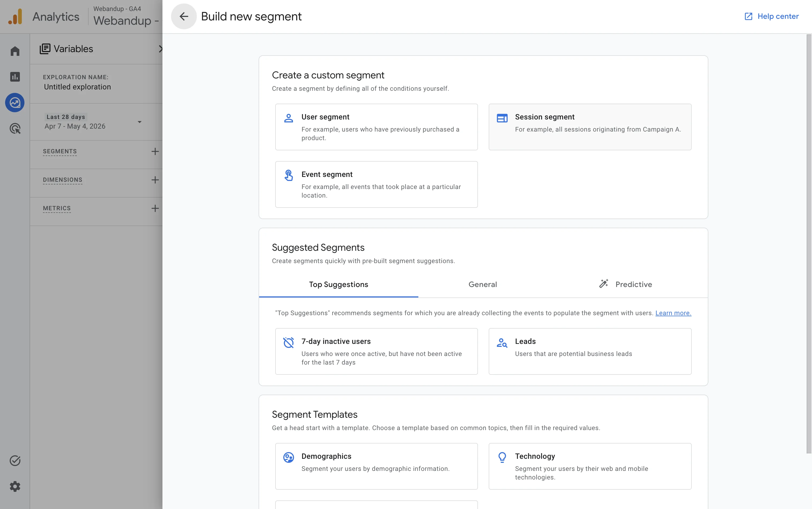Click the Session segment window icon
The width and height of the screenshot is (812, 509).
[x=502, y=118]
